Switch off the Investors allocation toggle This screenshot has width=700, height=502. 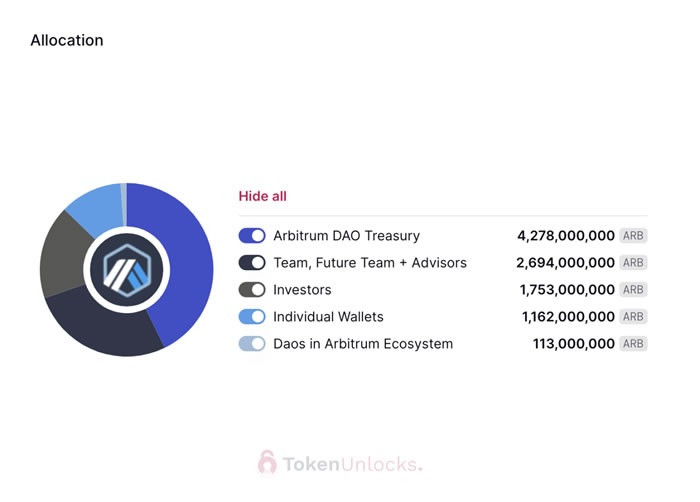coord(252,290)
